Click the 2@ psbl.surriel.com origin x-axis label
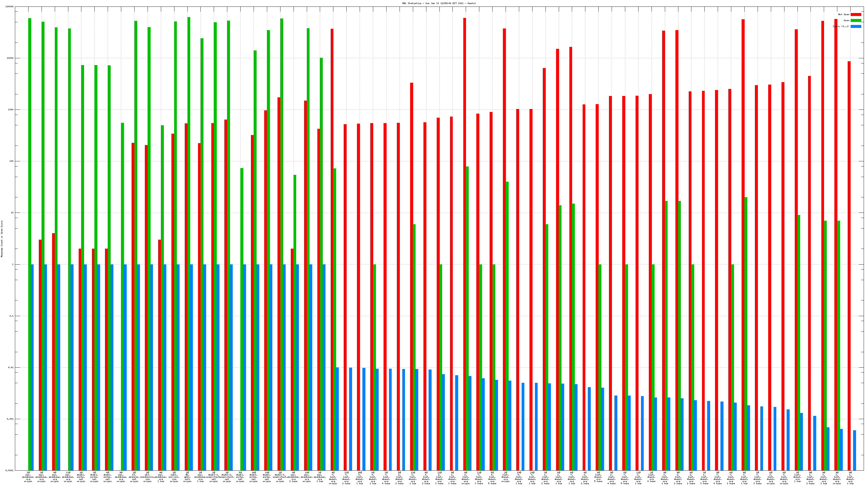This screenshot has width=868, height=488. tap(174, 477)
